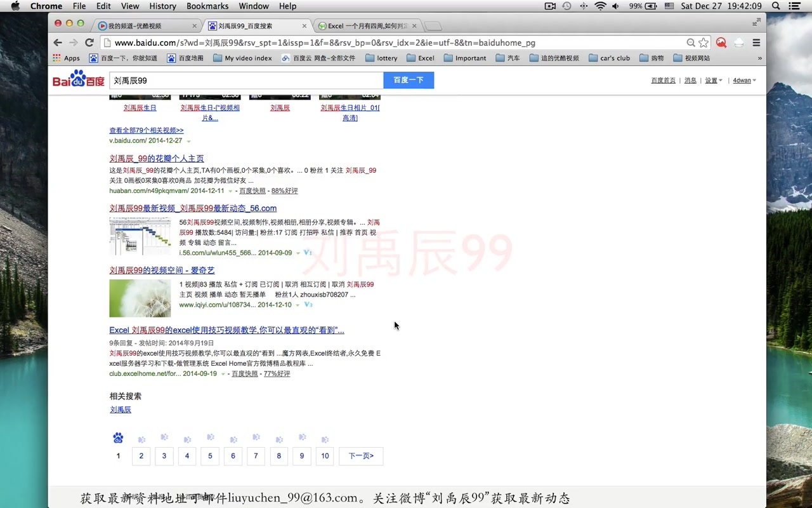The height and width of the screenshot is (508, 812).
Task: Bookmark this page with the star icon
Action: [x=704, y=43]
